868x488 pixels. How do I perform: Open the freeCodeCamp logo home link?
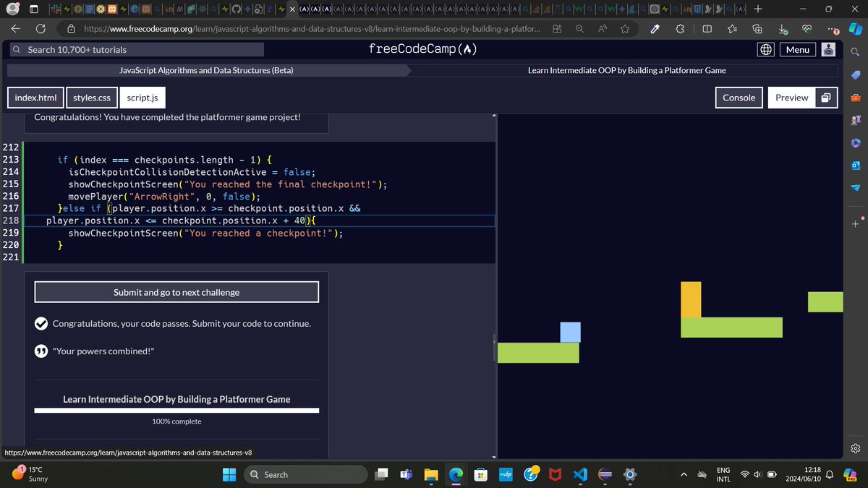pyautogui.click(x=422, y=49)
